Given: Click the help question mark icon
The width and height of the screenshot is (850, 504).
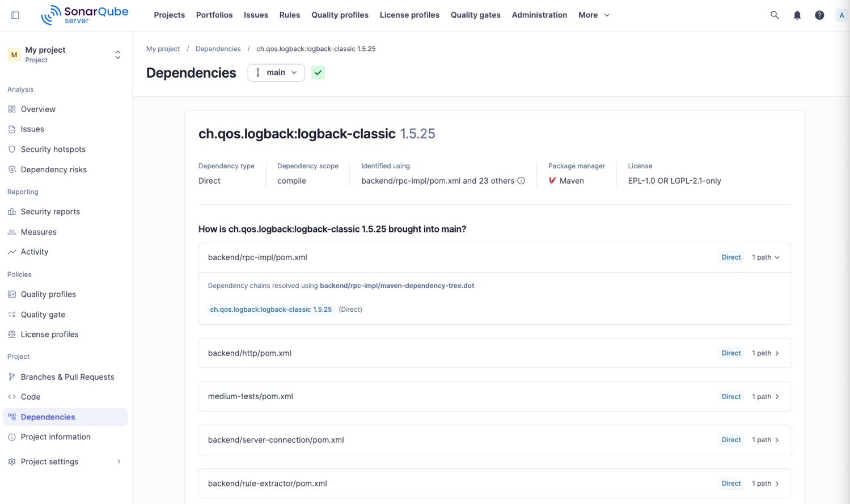Looking at the screenshot, I should pos(819,15).
